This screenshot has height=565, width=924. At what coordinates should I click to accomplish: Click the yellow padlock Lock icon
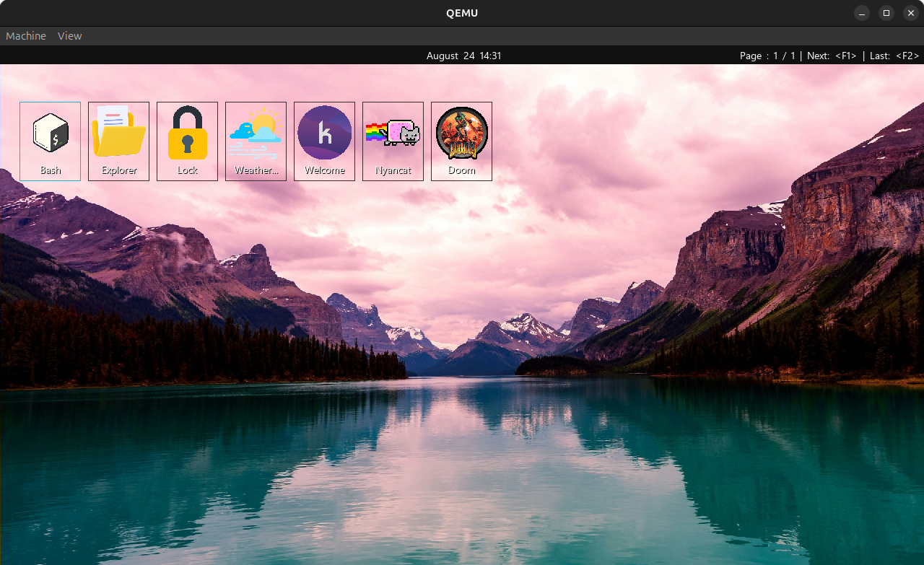[187, 133]
